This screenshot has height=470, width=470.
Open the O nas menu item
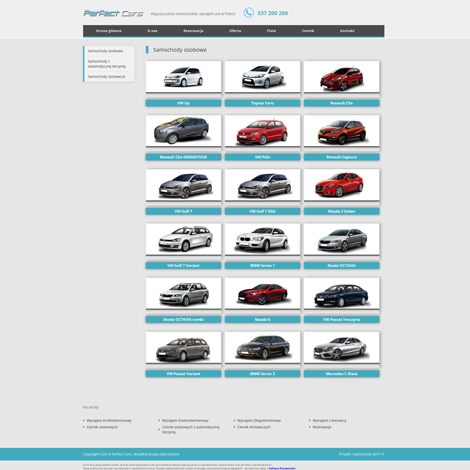(x=152, y=31)
